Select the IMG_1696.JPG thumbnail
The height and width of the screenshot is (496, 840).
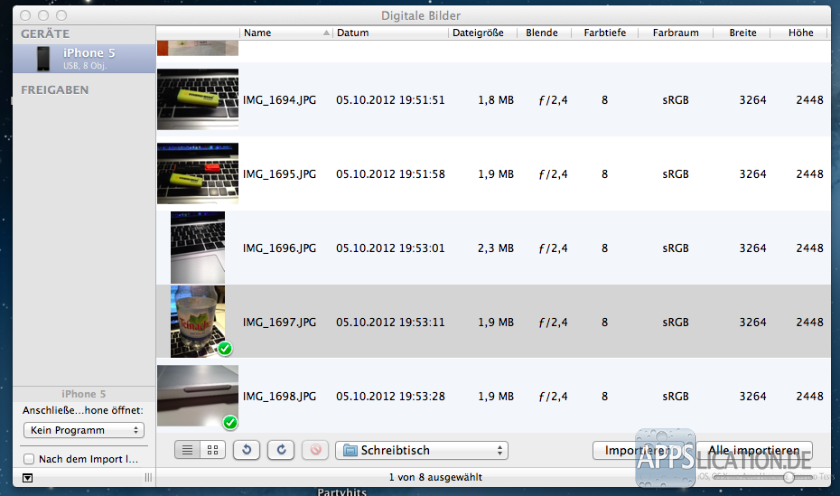(x=198, y=247)
